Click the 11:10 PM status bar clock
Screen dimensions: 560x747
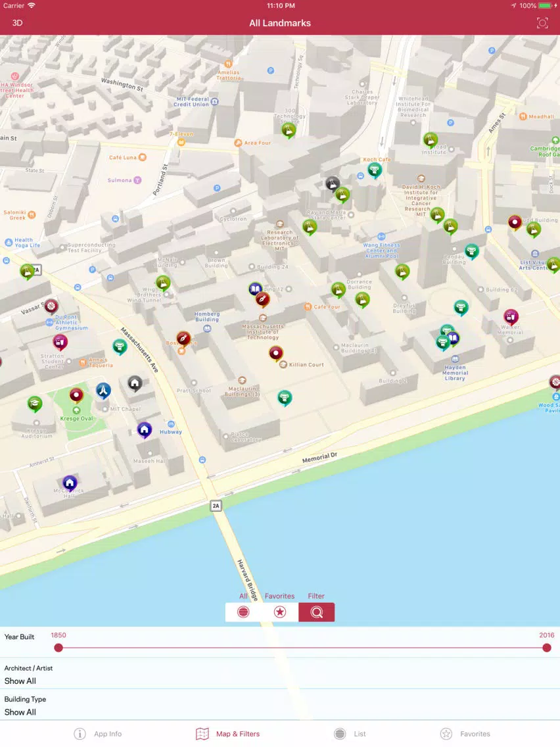pyautogui.click(x=281, y=6)
